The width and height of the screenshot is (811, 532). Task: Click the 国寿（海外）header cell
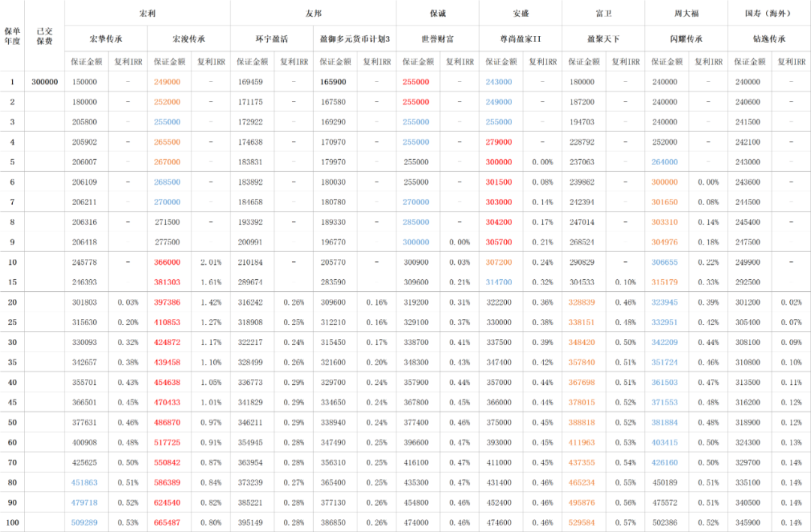(x=769, y=14)
